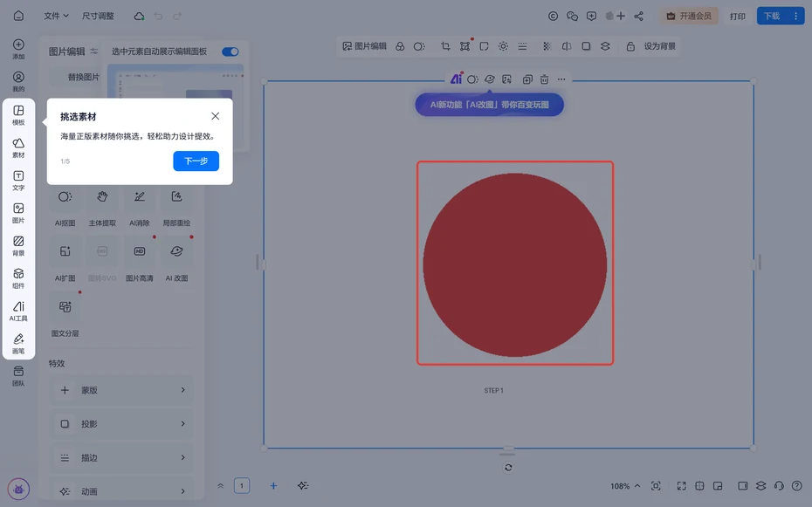Viewport: 812px width, 507px height.
Task: Select the AI消除 erase tool
Action: 140,207
